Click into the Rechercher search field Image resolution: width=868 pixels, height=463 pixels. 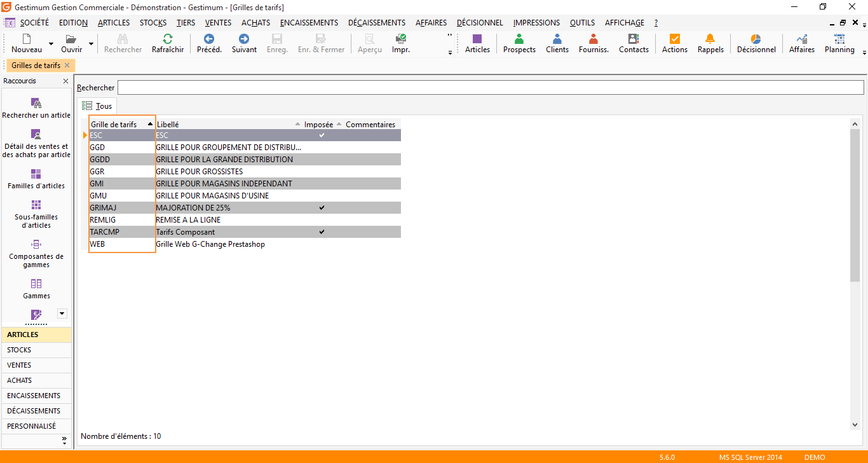pos(491,88)
